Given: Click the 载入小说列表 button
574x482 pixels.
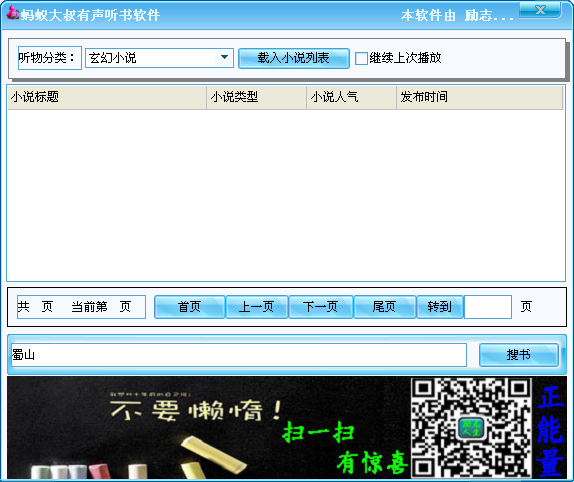Looking at the screenshot, I should pos(294,58).
